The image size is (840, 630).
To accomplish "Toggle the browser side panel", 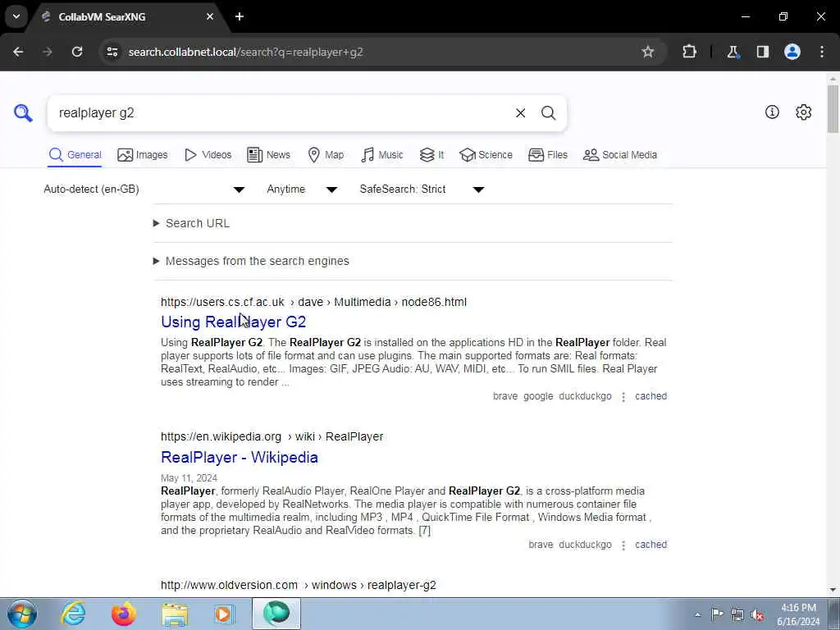I will (x=762, y=52).
